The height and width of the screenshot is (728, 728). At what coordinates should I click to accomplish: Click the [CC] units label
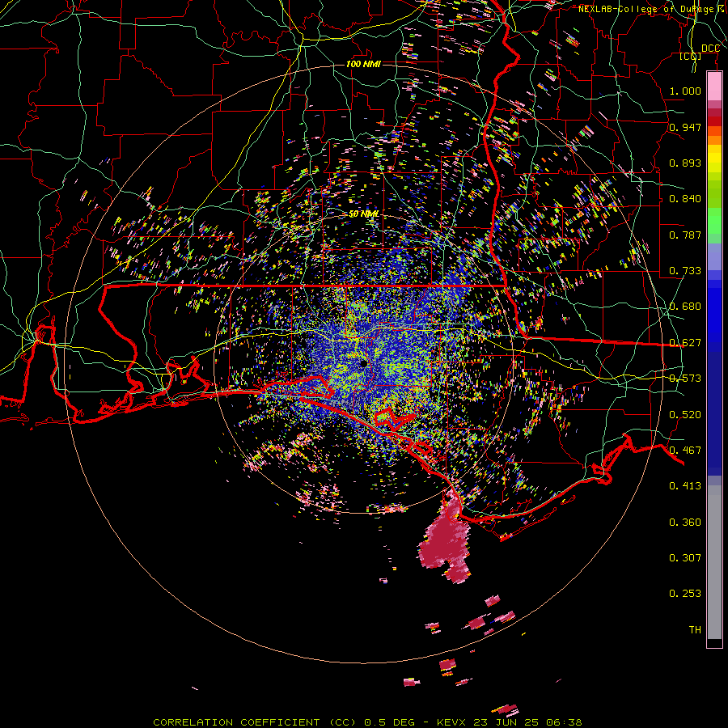coord(691,56)
